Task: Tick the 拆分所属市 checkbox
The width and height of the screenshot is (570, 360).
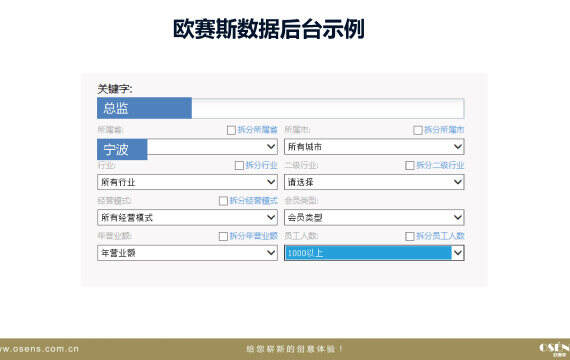Action: 418,130
